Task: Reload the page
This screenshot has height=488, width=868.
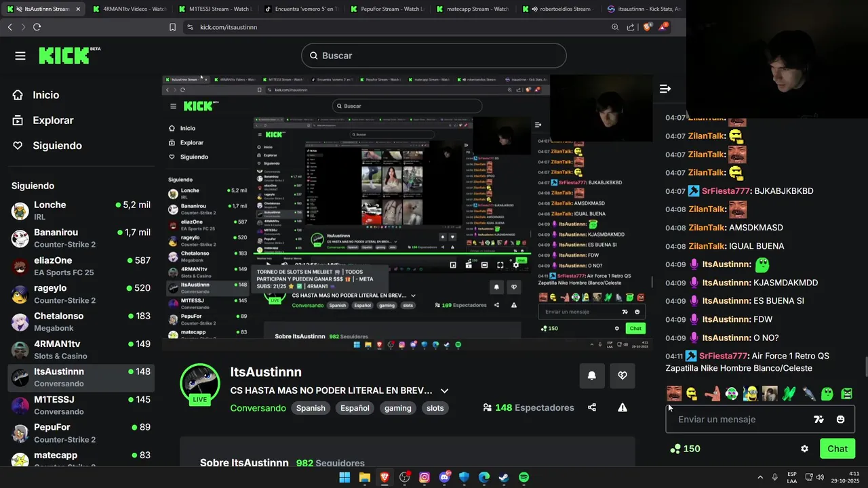Action: (37, 27)
